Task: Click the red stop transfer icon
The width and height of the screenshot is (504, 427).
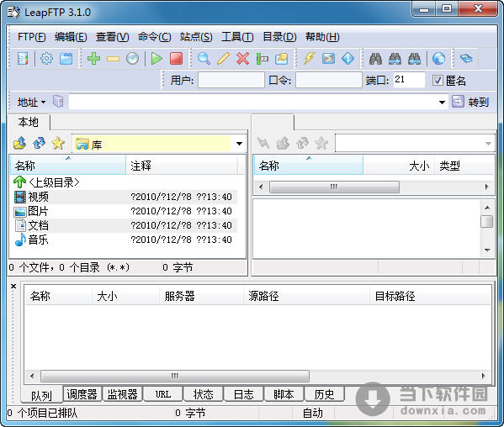Action: click(176, 59)
